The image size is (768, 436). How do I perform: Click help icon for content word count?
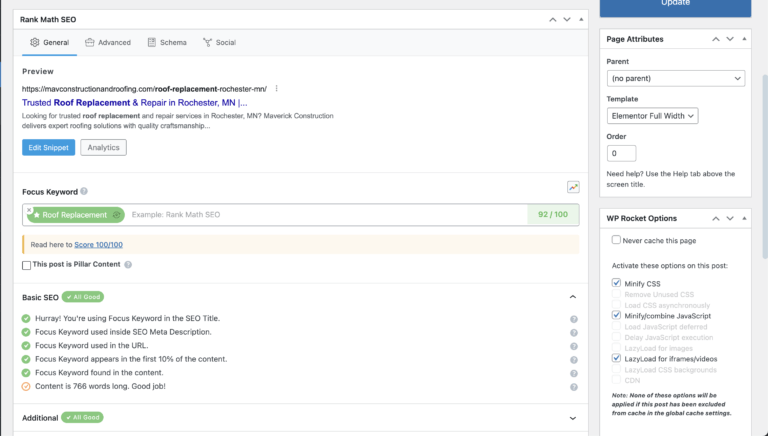(x=573, y=386)
